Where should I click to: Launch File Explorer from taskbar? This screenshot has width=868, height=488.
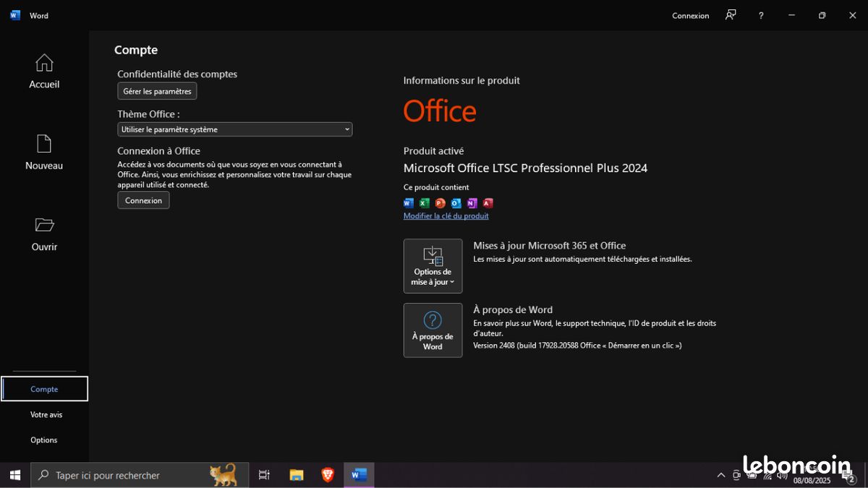point(297,475)
